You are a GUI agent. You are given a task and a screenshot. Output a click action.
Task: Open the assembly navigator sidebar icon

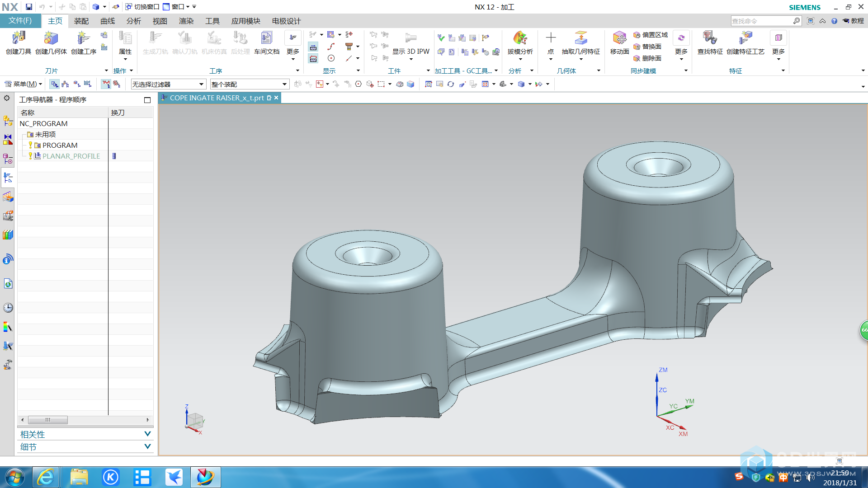8,121
